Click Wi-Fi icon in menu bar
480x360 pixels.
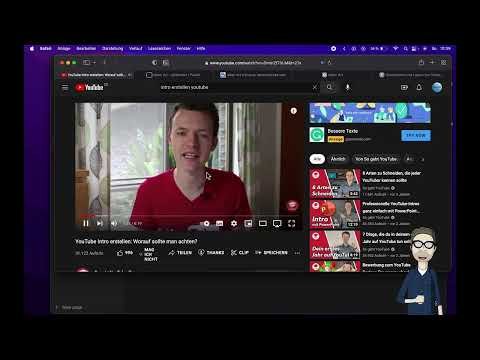[395, 49]
